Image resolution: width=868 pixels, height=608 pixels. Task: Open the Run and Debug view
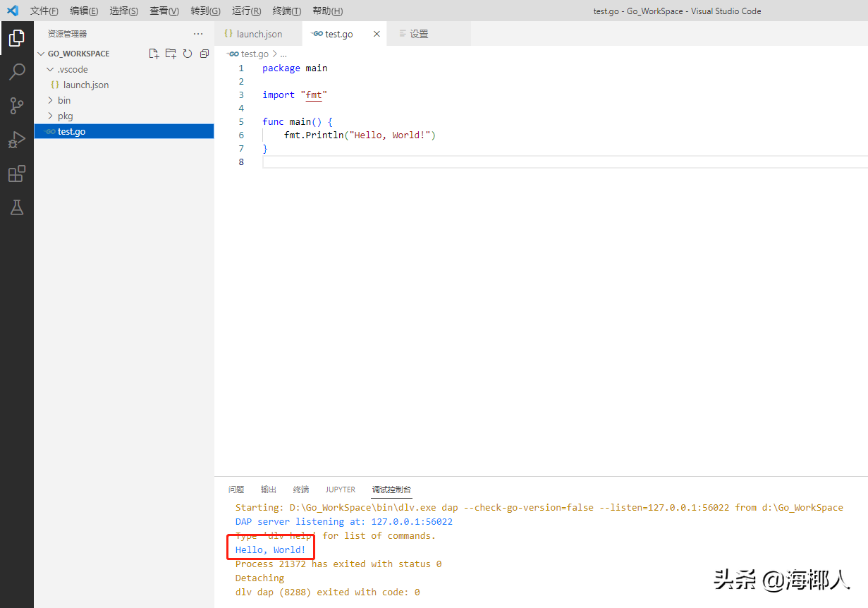[17, 139]
